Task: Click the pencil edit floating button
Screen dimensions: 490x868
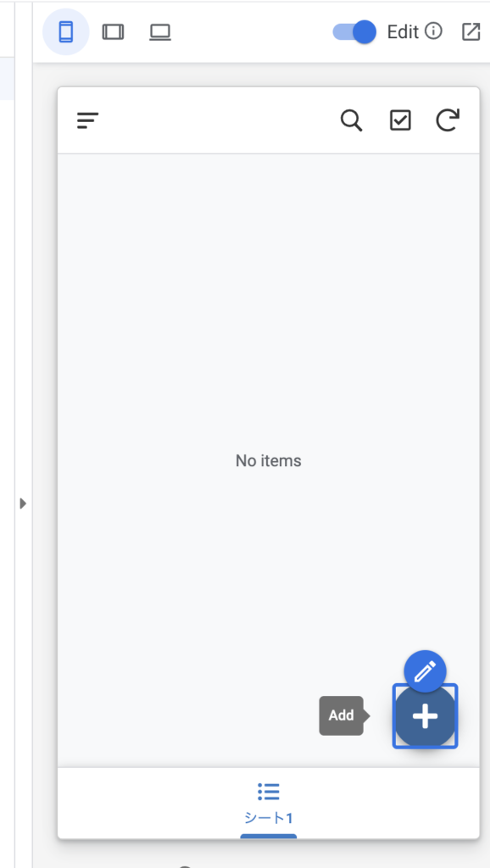Action: (425, 671)
